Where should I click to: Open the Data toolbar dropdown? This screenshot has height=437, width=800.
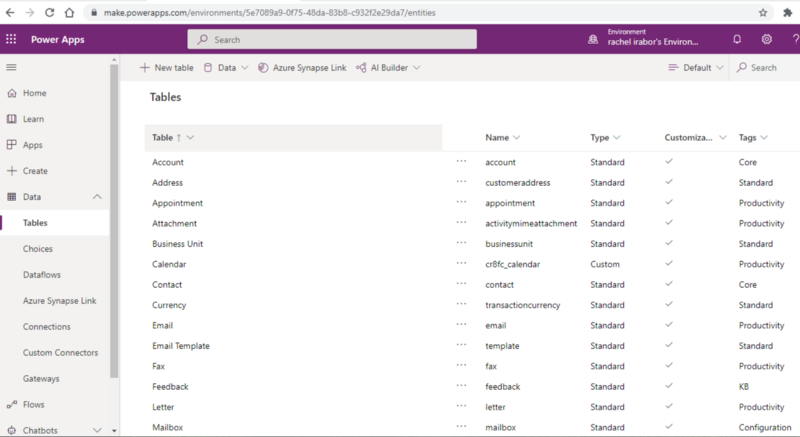[226, 67]
